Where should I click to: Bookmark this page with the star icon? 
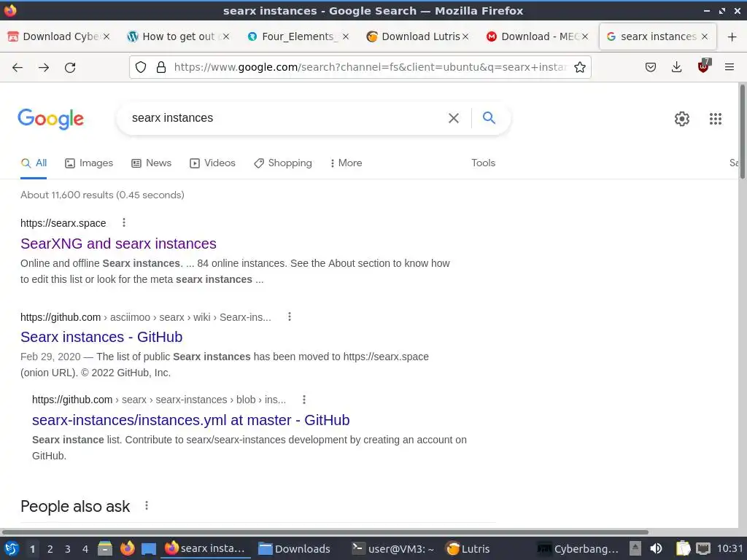pyautogui.click(x=580, y=67)
